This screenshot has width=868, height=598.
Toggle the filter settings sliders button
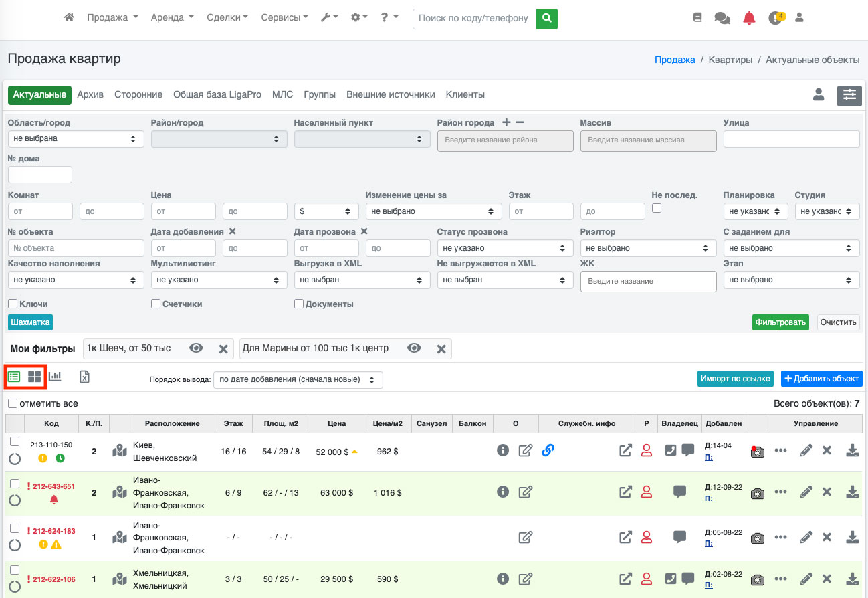pyautogui.click(x=849, y=95)
